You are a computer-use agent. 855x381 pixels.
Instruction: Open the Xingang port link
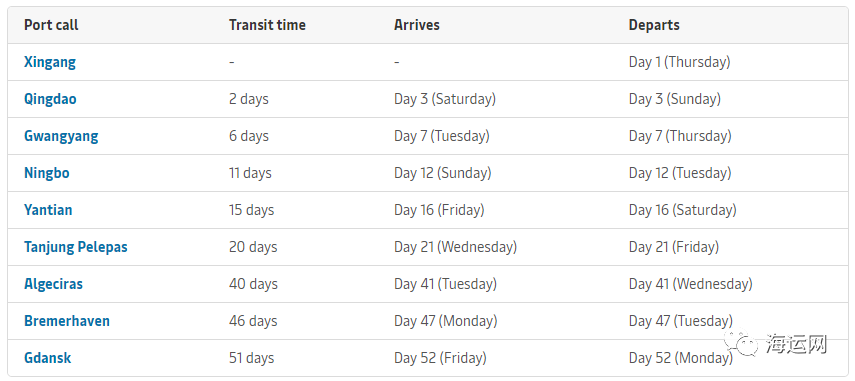(50, 62)
